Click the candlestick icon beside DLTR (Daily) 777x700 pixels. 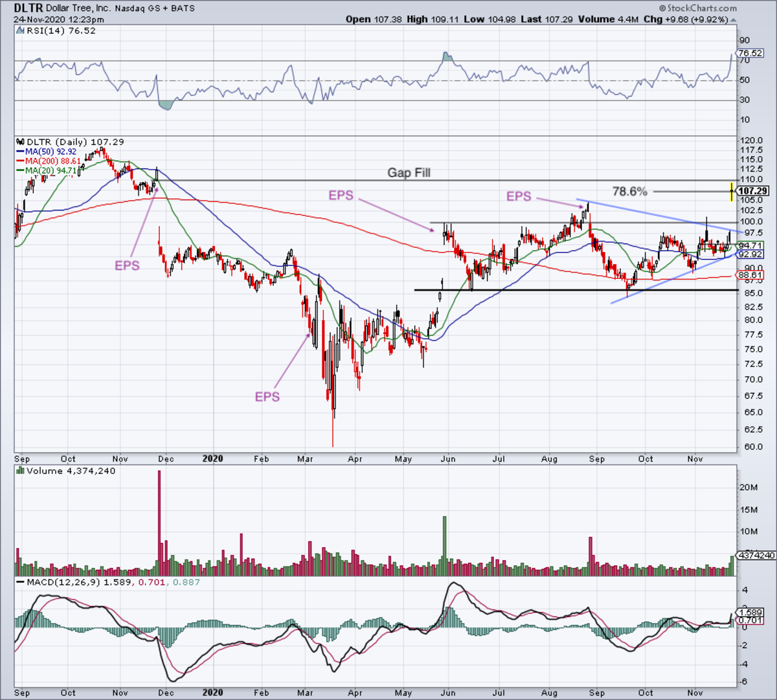20,142
